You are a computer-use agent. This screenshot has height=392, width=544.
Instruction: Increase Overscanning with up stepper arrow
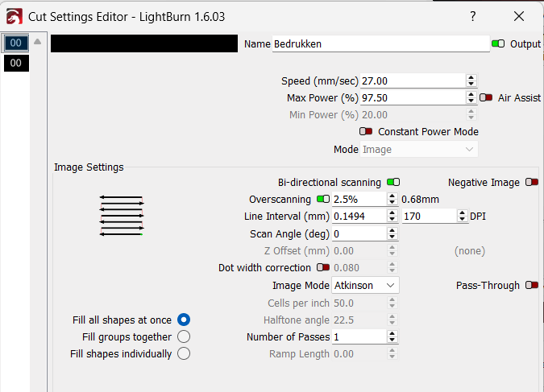click(392, 196)
